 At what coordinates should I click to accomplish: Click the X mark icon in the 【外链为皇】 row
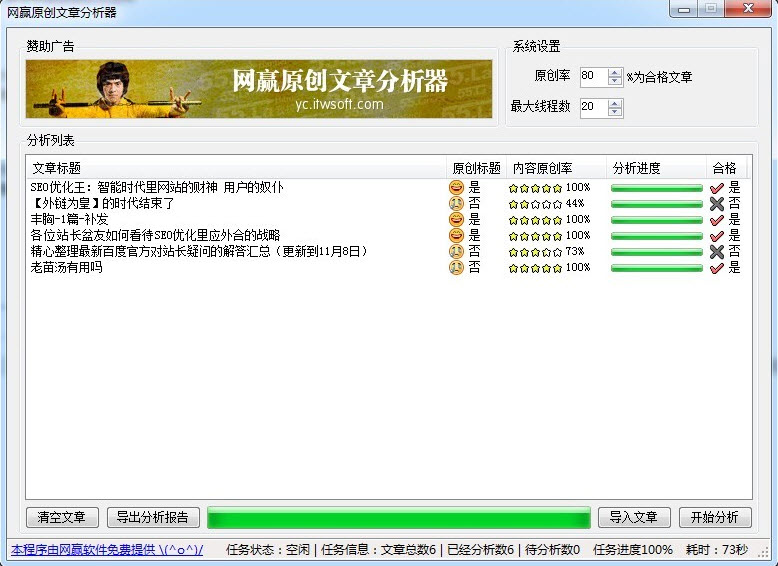pyautogui.click(x=716, y=203)
